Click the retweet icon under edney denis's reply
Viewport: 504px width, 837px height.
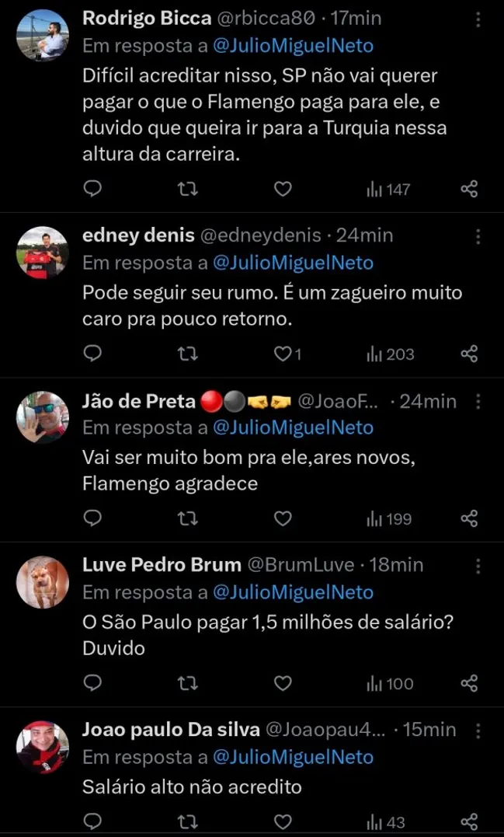187,354
